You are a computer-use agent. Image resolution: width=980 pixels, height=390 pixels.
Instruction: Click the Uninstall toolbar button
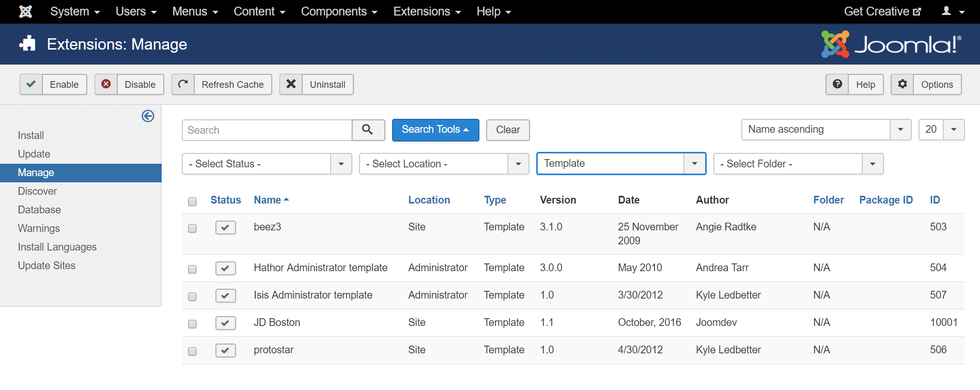316,85
